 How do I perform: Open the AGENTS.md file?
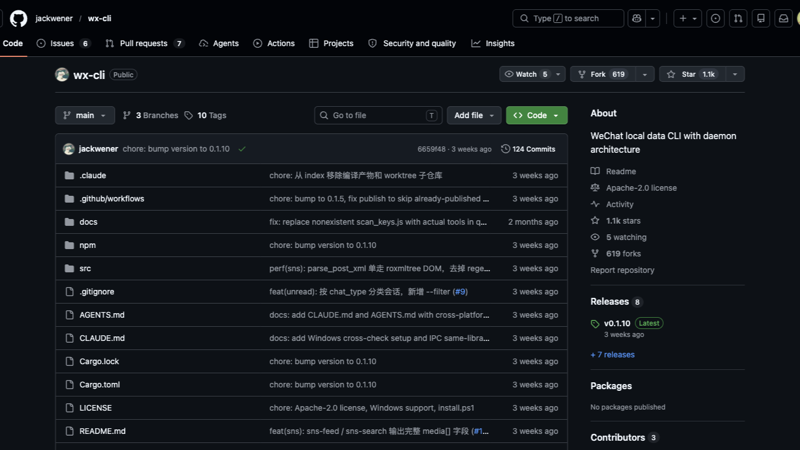(102, 315)
